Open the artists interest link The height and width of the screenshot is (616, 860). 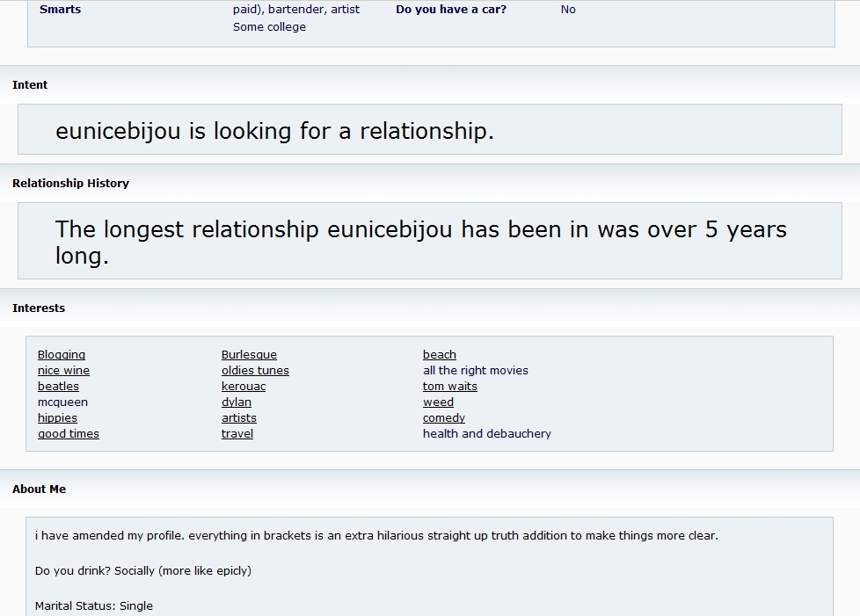point(239,418)
